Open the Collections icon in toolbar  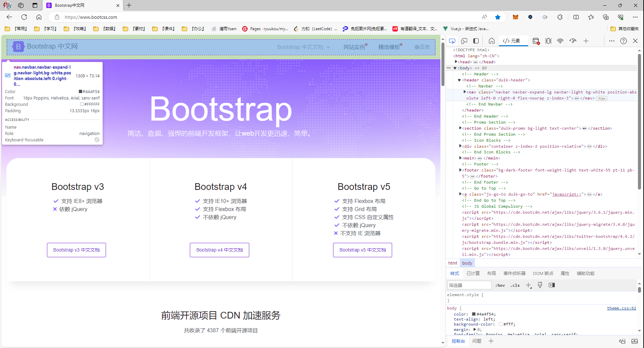(x=606, y=17)
